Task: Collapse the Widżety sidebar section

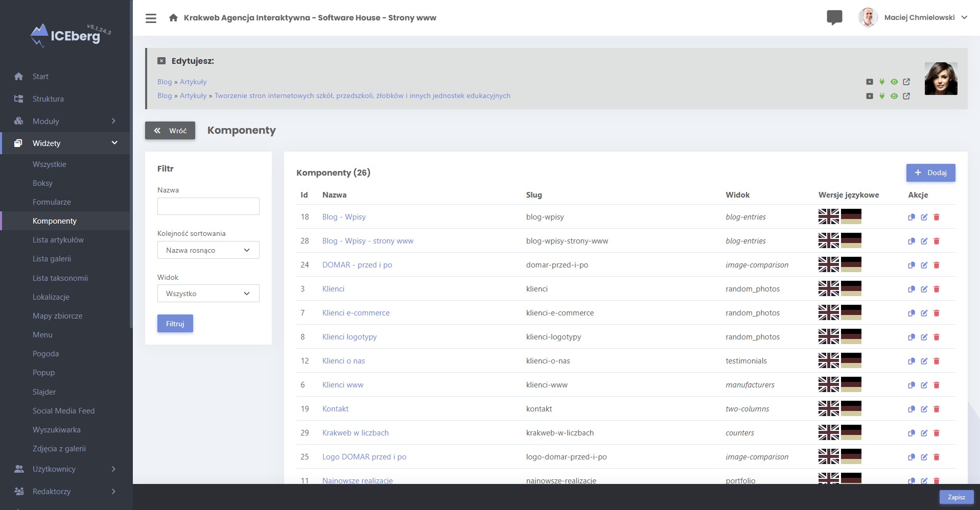Action: (x=114, y=143)
